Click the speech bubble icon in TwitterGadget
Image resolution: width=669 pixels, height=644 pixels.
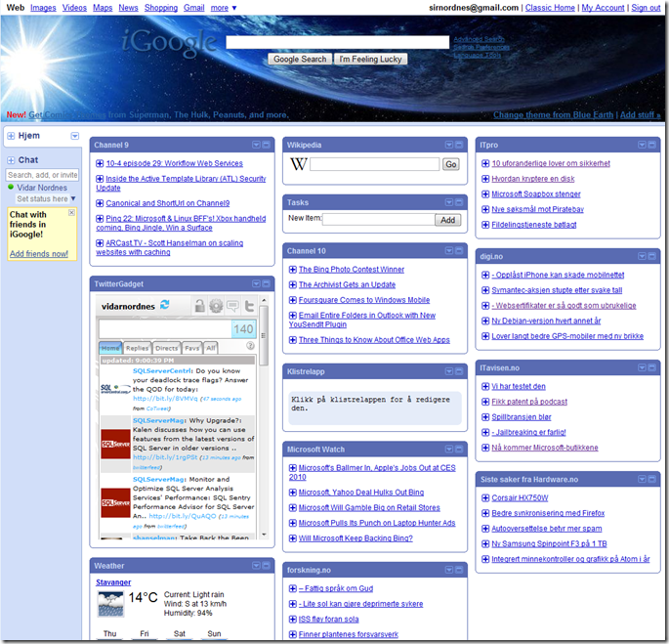232,306
